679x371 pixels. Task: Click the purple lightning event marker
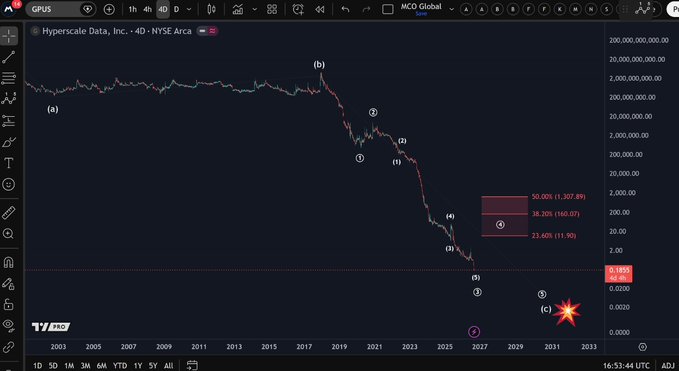474,332
